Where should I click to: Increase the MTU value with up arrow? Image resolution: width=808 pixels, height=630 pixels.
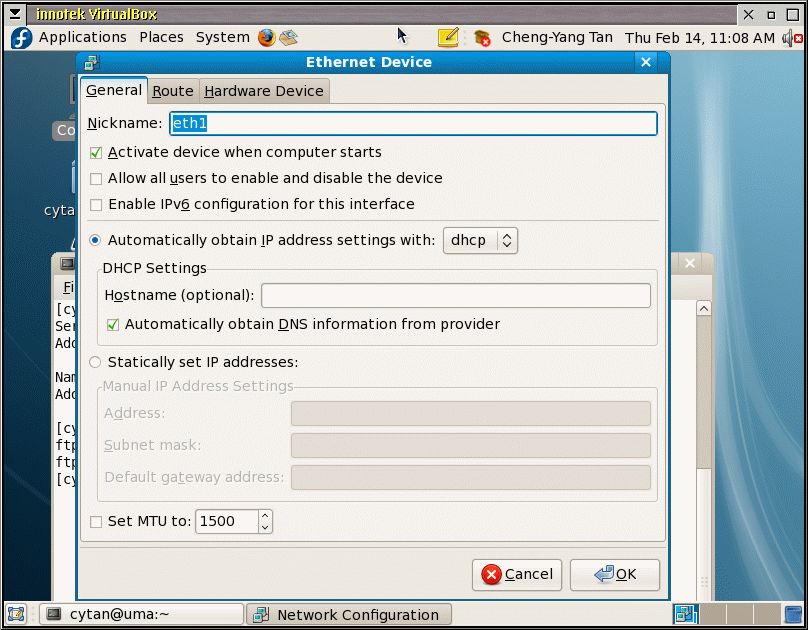pyautogui.click(x=265, y=516)
